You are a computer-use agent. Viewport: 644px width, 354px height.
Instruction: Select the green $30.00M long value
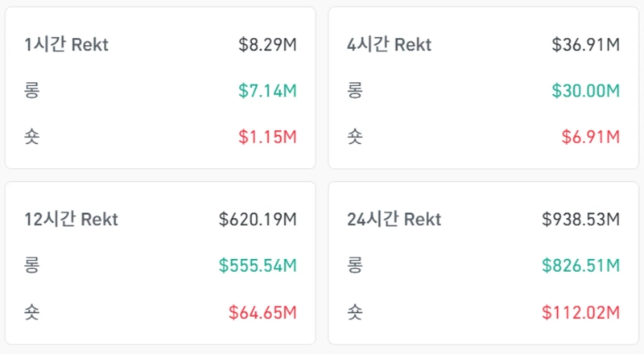coord(585,91)
